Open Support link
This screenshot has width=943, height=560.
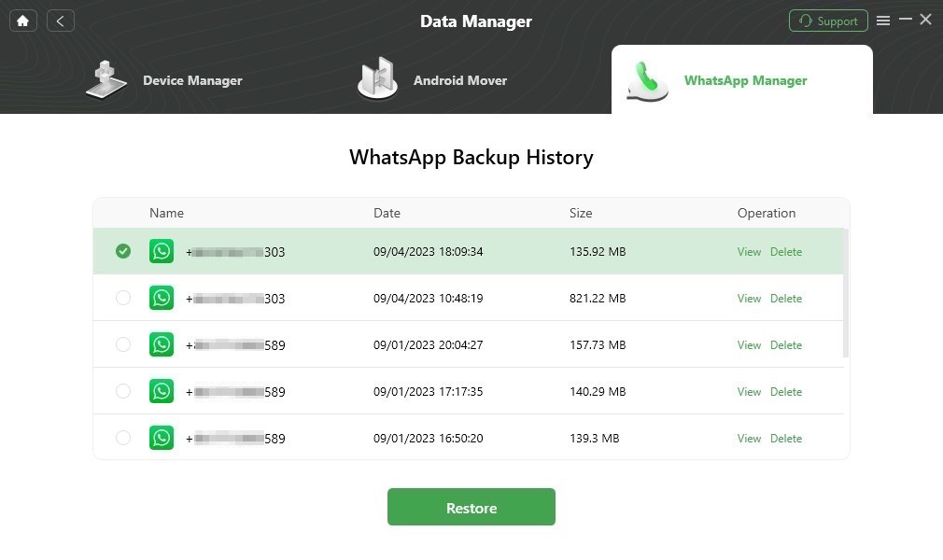(828, 21)
